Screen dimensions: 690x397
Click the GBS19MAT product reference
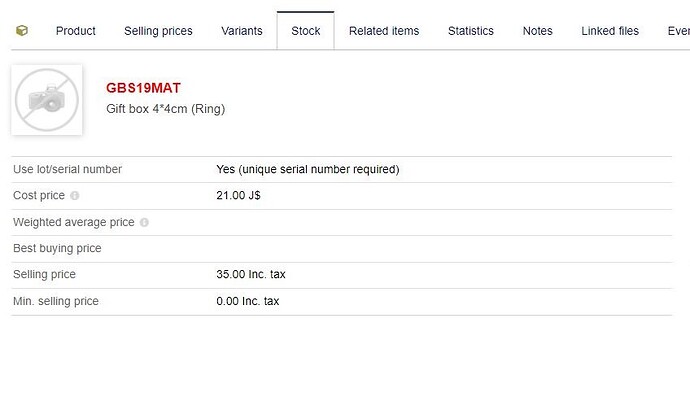click(x=143, y=88)
